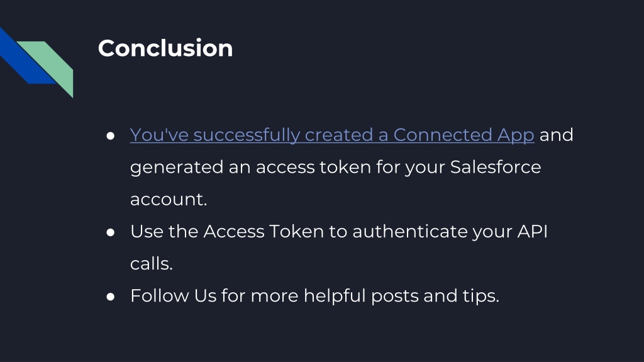Click the word "API" in second bullet

532,231
